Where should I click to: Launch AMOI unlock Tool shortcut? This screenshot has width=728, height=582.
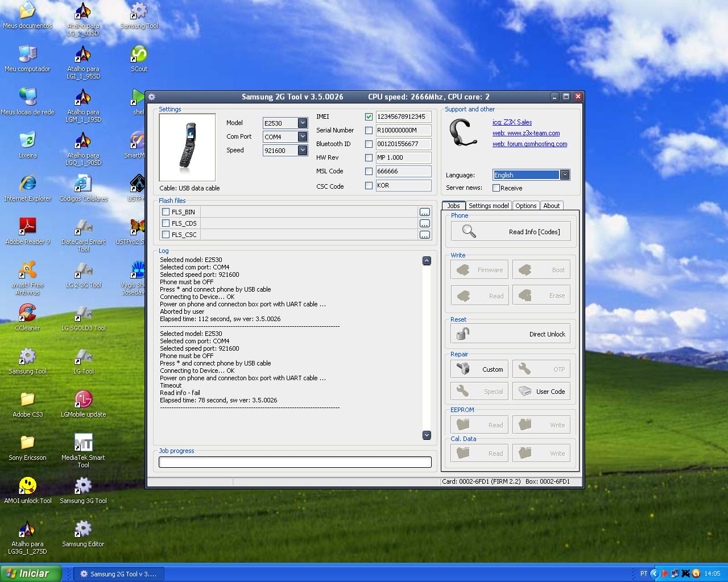(x=27, y=490)
